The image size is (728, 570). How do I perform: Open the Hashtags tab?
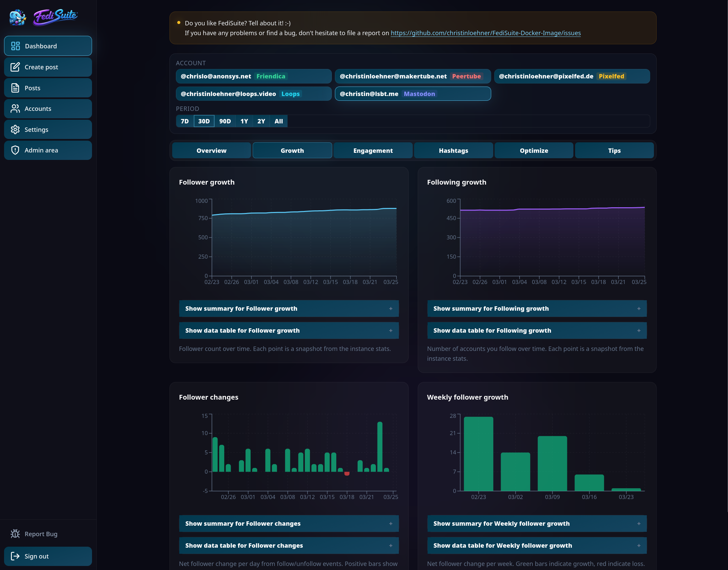coord(453,150)
